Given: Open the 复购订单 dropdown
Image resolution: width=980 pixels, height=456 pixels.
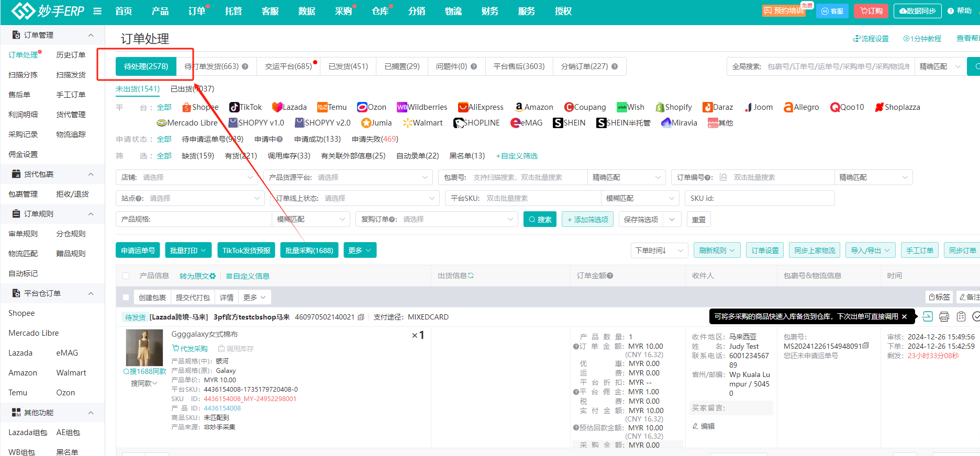Looking at the screenshot, I should point(437,219).
